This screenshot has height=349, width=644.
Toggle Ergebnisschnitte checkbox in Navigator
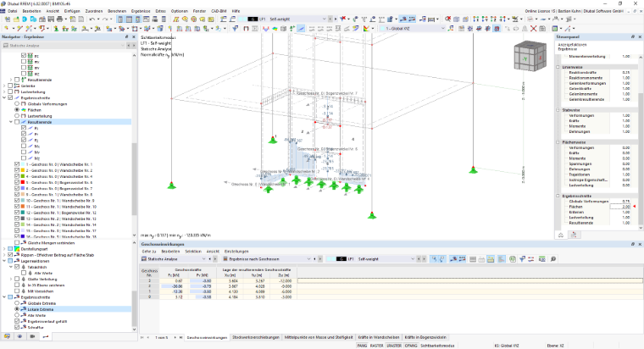[10, 97]
